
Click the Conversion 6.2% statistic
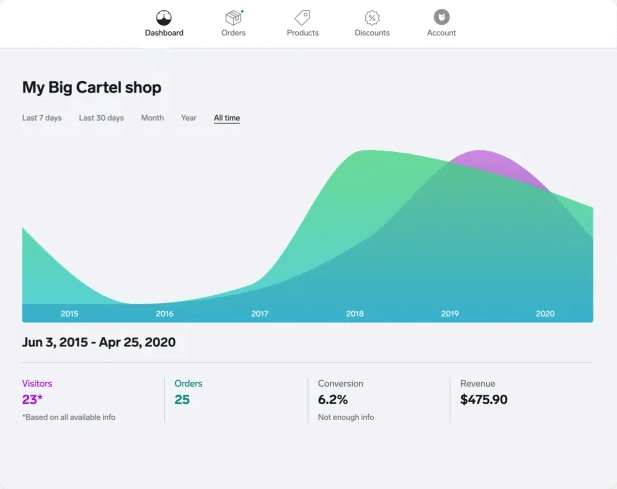[332, 400]
